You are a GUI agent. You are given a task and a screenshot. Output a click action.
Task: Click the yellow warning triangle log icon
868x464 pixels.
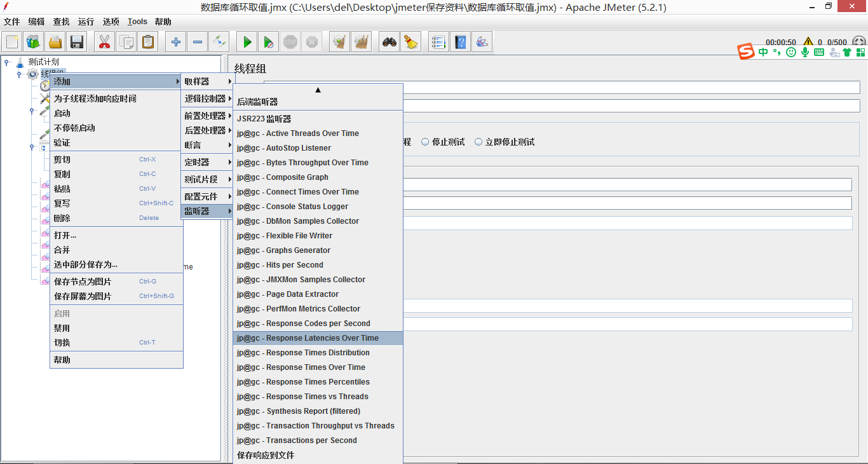click(x=808, y=42)
